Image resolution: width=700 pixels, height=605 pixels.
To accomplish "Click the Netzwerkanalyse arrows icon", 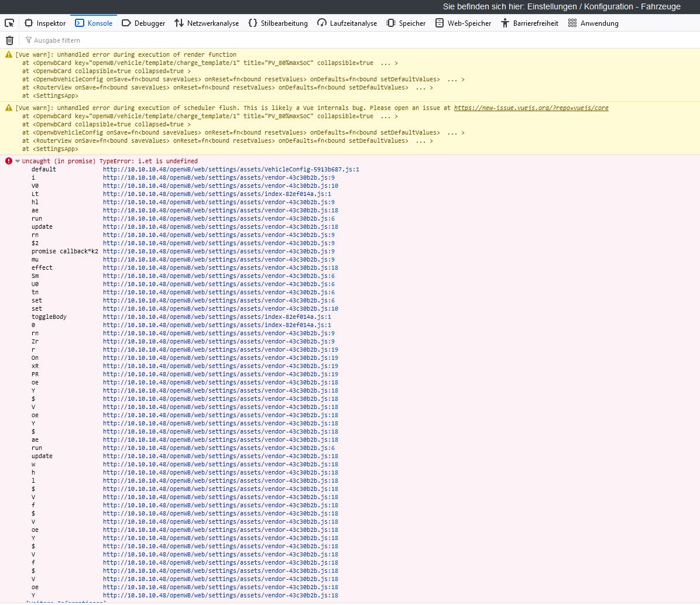I will pos(179,23).
